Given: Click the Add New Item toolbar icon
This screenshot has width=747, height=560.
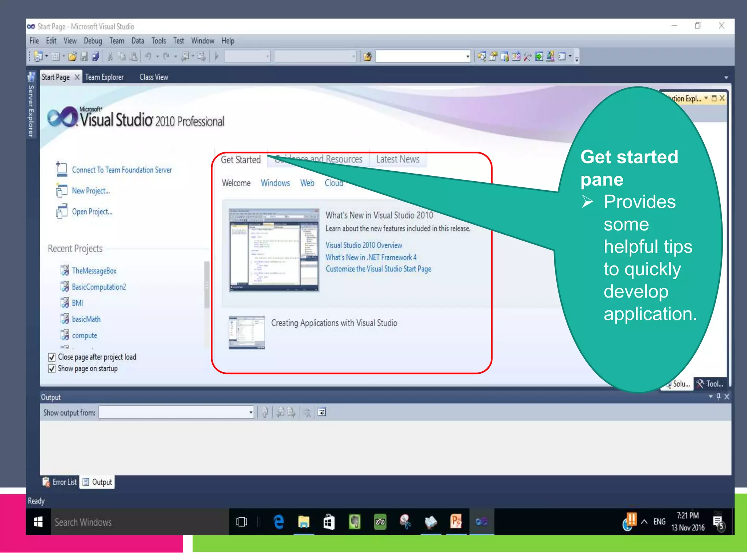Looking at the screenshot, I should pyautogui.click(x=55, y=56).
